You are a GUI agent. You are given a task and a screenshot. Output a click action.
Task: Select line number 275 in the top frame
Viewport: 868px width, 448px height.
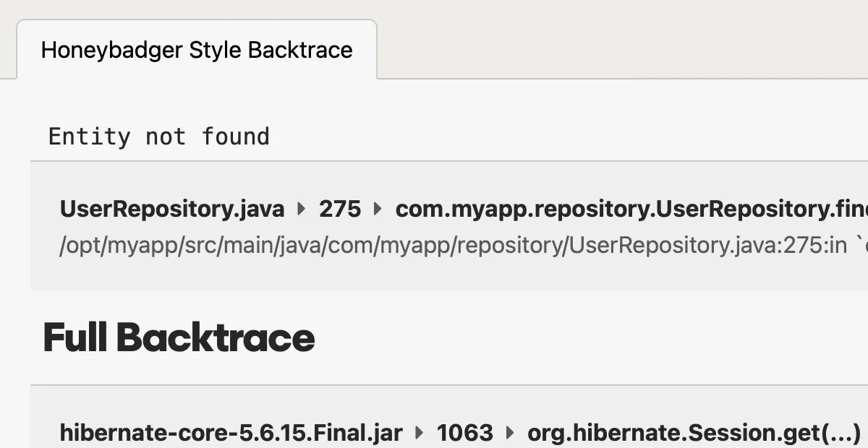340,209
